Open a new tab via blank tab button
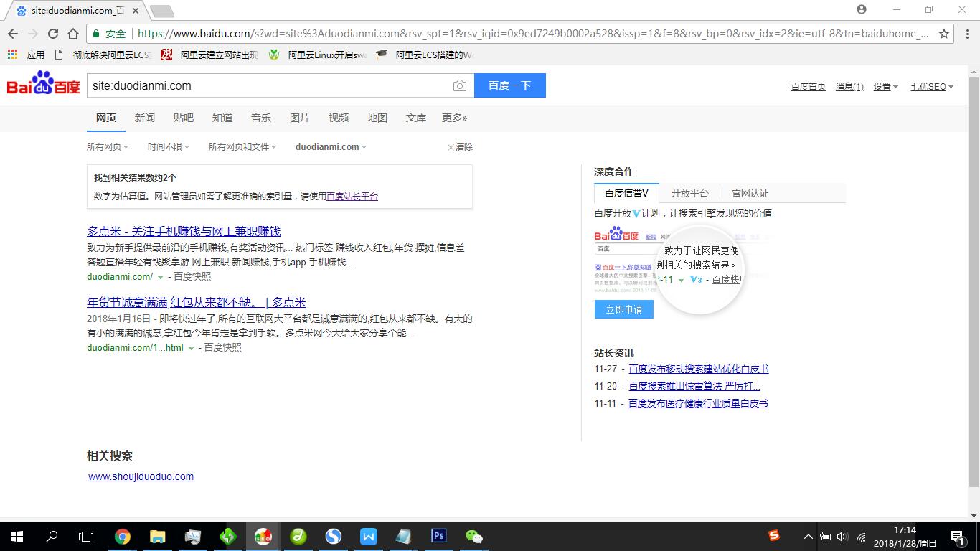The height and width of the screenshot is (551, 980). coord(161,11)
